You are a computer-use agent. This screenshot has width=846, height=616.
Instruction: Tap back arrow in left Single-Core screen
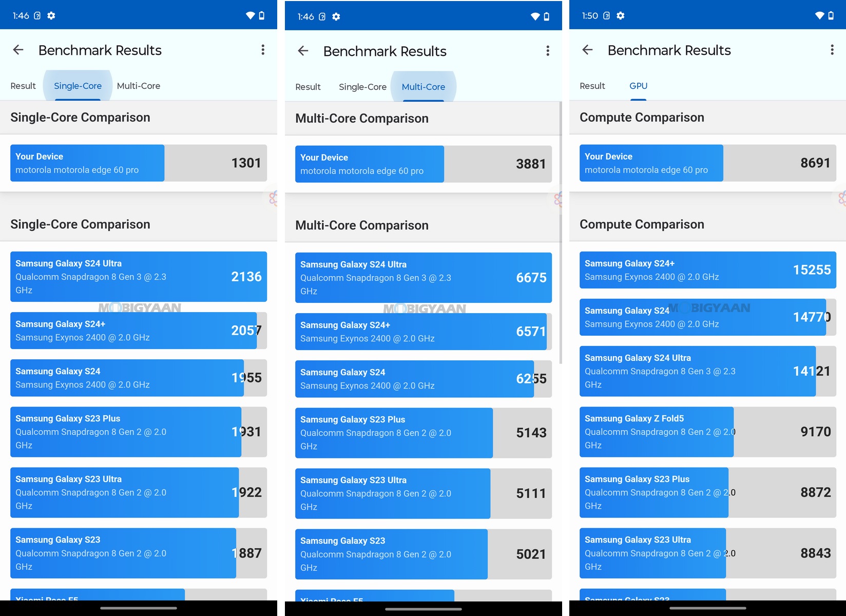tap(18, 50)
